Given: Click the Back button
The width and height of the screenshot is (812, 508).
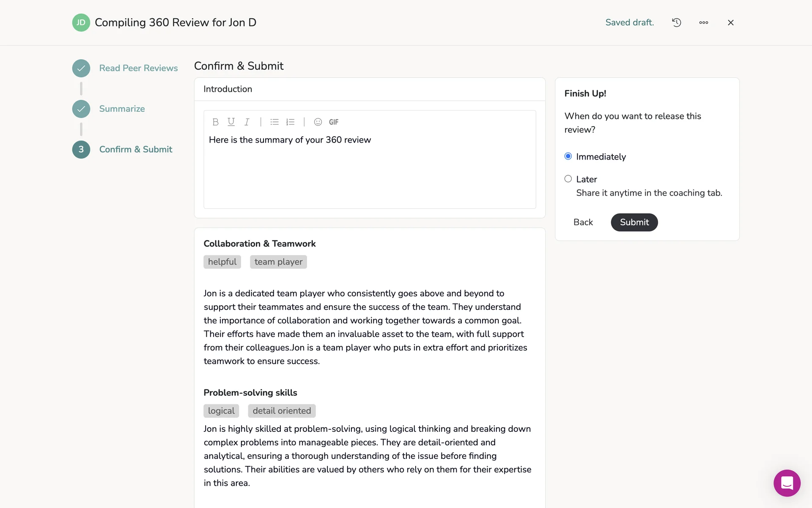Looking at the screenshot, I should [583, 222].
